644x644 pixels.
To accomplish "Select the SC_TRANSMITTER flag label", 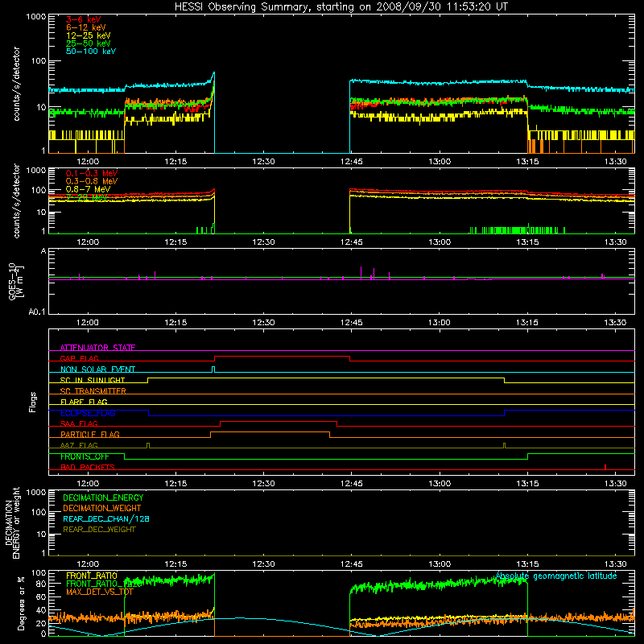I will (93, 391).
